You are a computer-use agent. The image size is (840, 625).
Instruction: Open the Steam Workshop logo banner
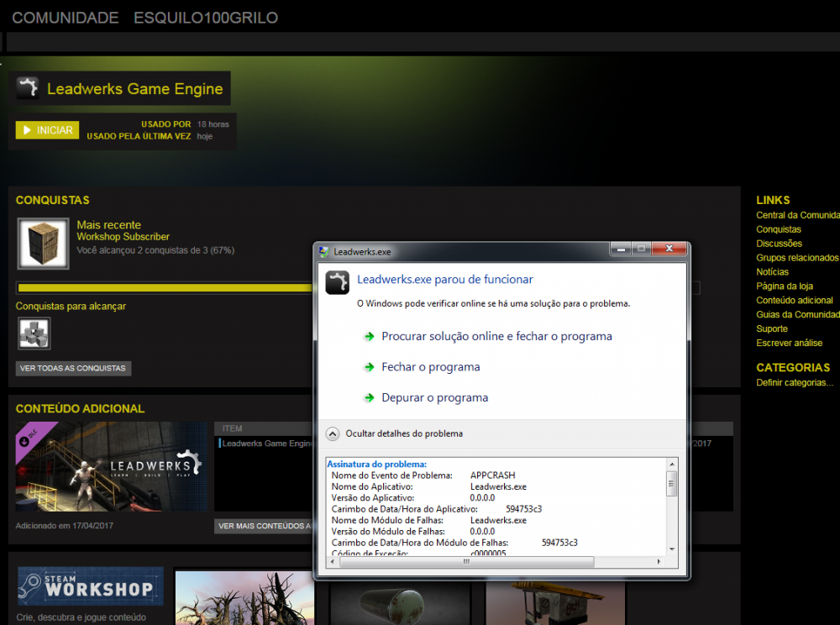[x=91, y=586]
